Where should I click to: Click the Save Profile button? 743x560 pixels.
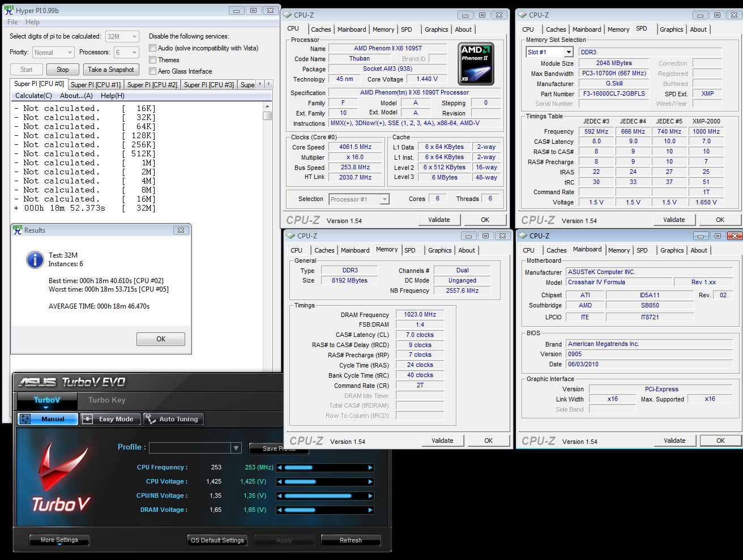[279, 448]
